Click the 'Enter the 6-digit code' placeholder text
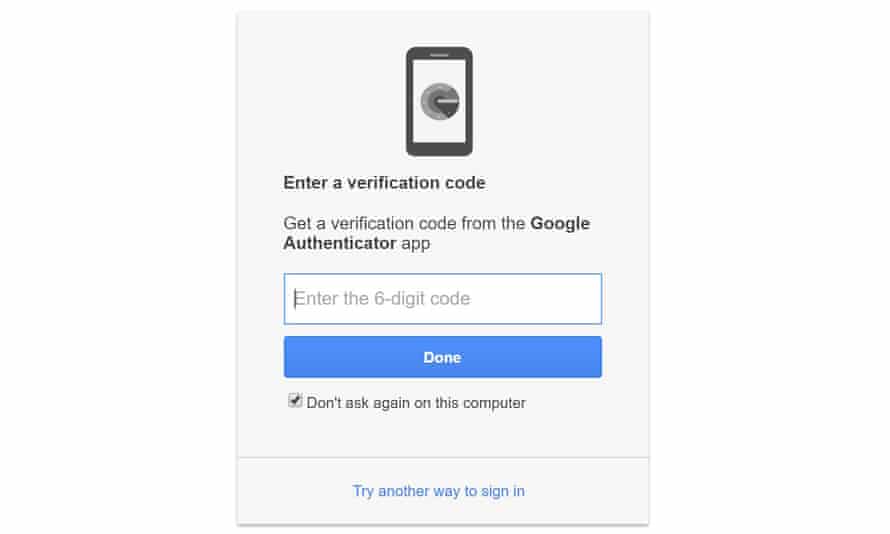Image resolution: width=890 pixels, height=534 pixels. pos(382,298)
